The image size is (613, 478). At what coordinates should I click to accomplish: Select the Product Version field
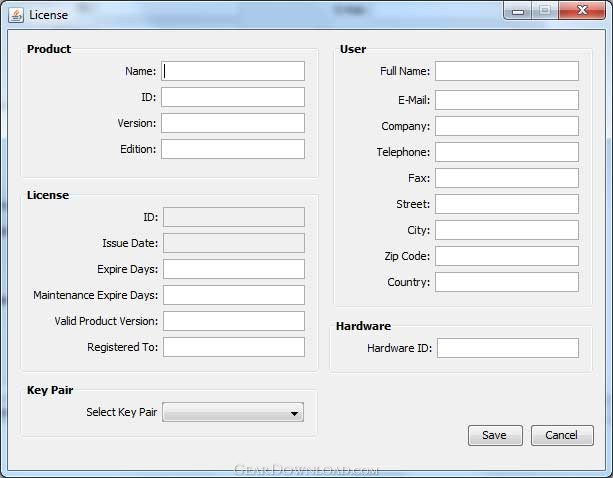tap(233, 123)
